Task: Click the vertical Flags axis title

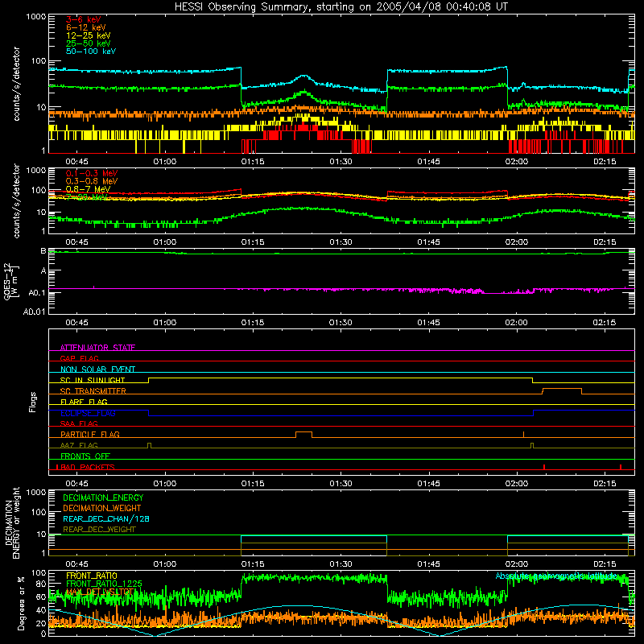Action: point(33,402)
